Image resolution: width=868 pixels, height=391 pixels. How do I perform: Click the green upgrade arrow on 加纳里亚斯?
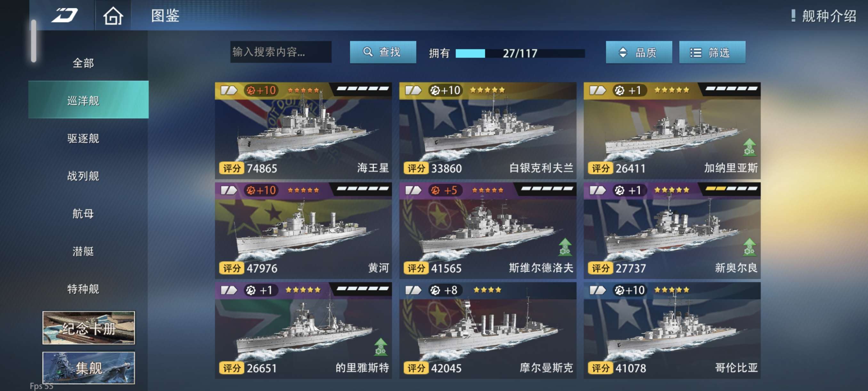click(749, 147)
